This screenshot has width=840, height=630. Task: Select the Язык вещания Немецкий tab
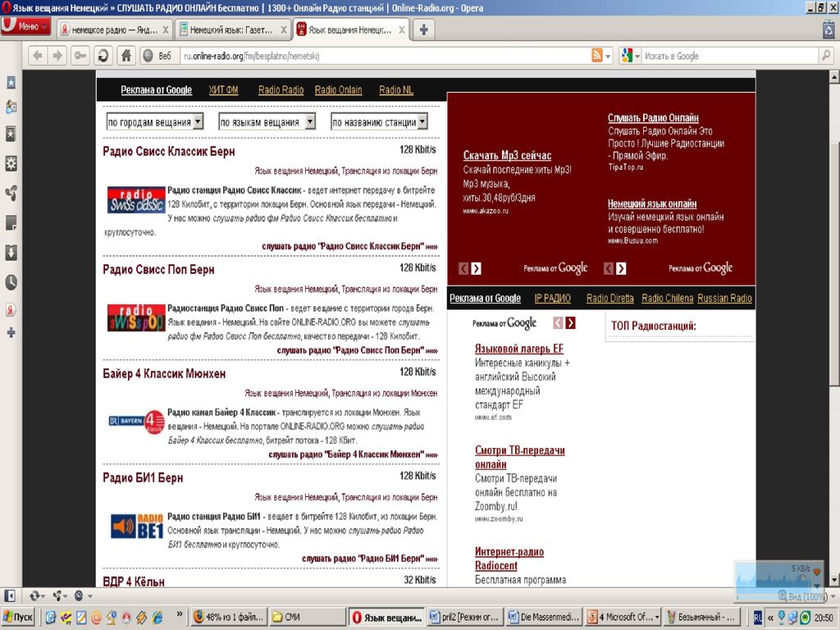(x=351, y=30)
